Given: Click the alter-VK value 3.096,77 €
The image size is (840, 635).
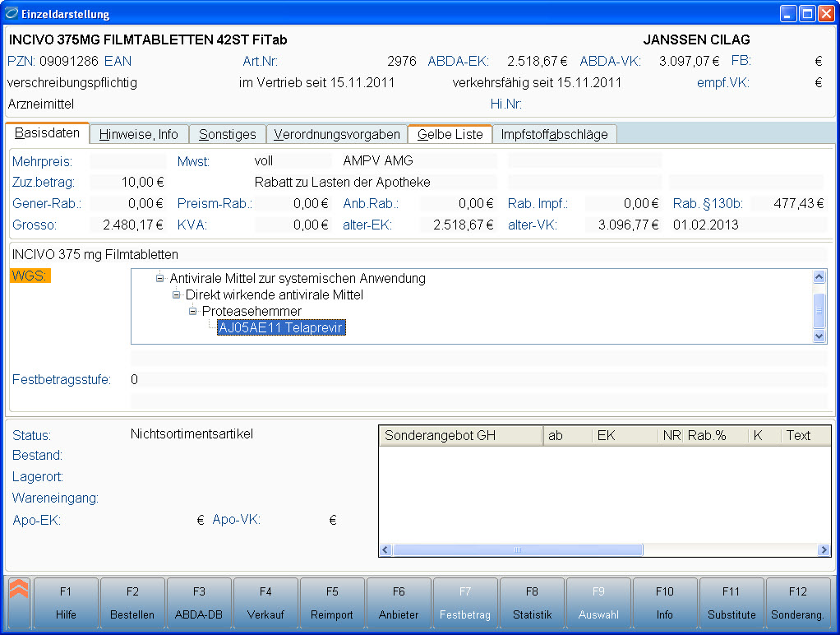Looking at the screenshot, I should pos(629,225).
